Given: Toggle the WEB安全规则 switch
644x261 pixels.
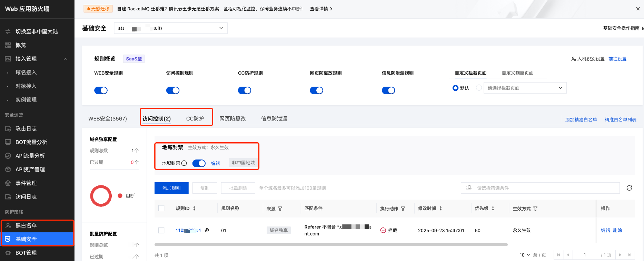Looking at the screenshot, I should pos(101,90).
